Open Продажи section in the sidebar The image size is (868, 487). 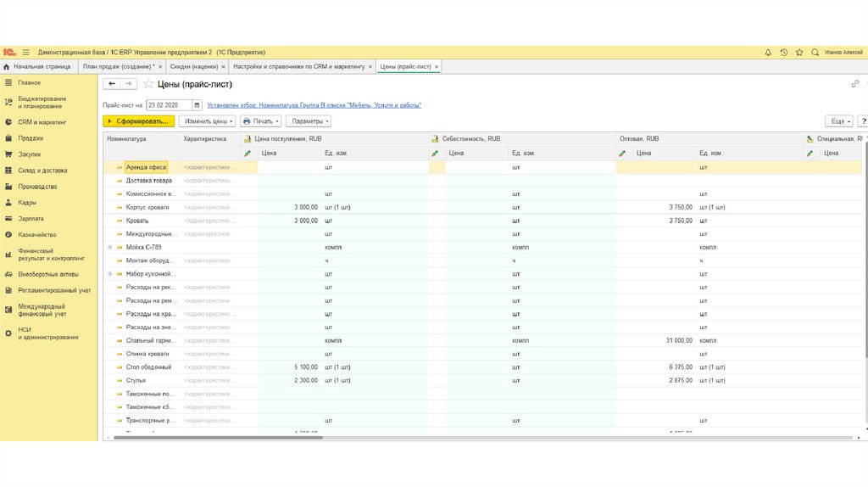(31, 138)
